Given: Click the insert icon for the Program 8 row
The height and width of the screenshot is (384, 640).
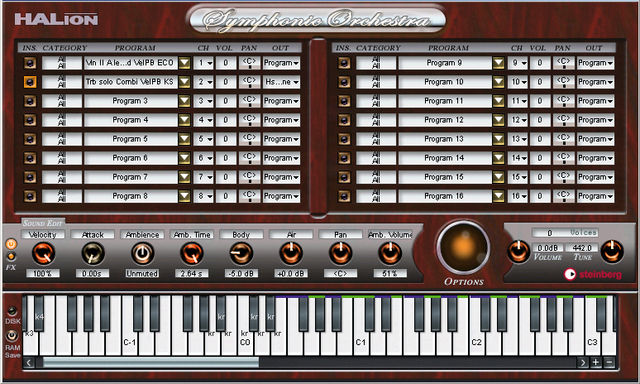Looking at the screenshot, I should [x=30, y=196].
